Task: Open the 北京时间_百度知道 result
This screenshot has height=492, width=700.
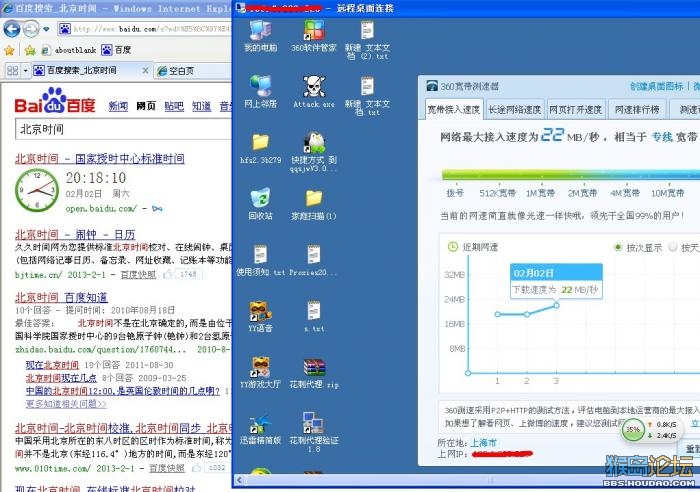Action: (x=61, y=297)
